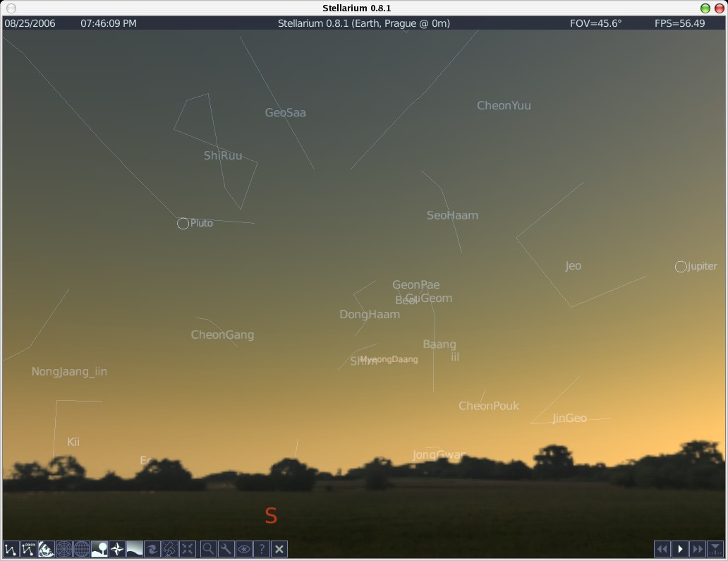Enable constellation art display
The width and height of the screenshot is (728, 561).
(x=46, y=548)
